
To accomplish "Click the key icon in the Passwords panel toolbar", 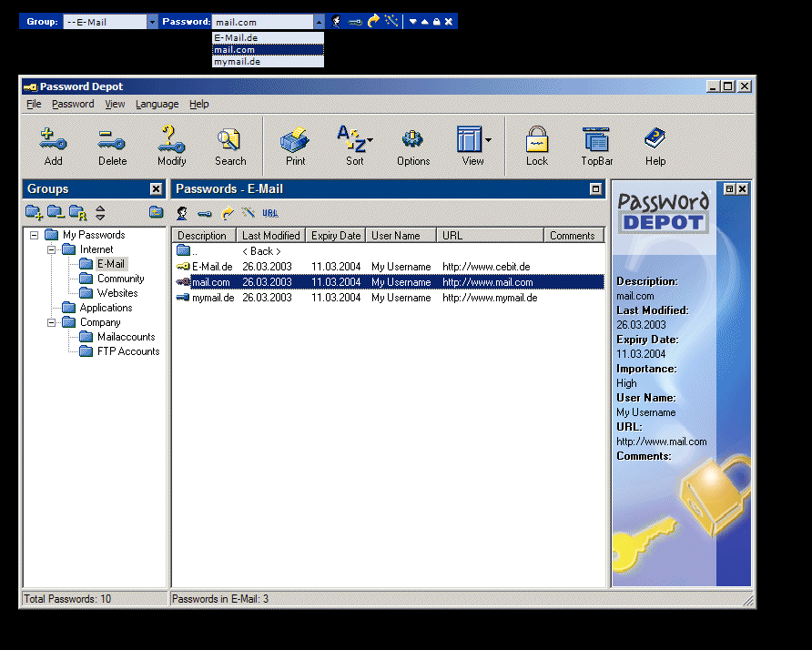I will (x=205, y=213).
